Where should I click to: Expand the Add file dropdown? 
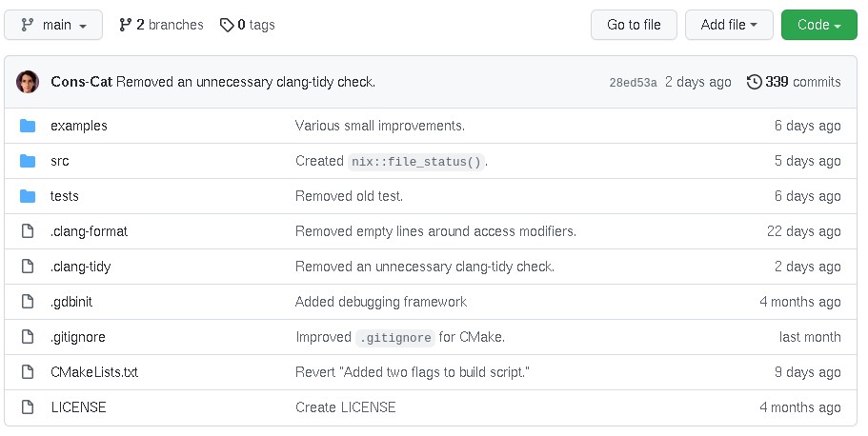tap(729, 25)
